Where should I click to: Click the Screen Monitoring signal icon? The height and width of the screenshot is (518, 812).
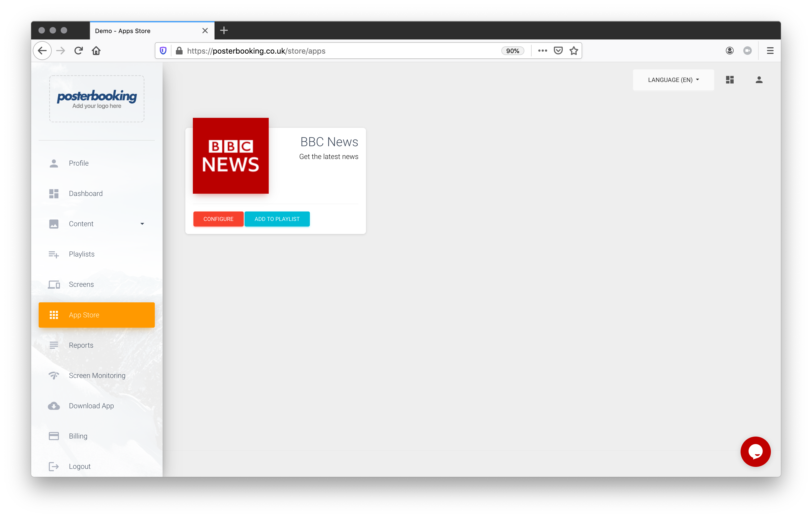(x=54, y=375)
